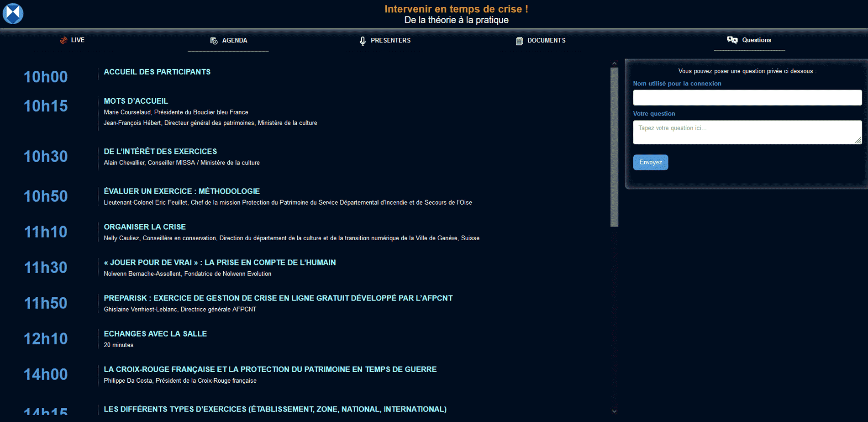Grab the question textarea resize handle

(x=858, y=141)
